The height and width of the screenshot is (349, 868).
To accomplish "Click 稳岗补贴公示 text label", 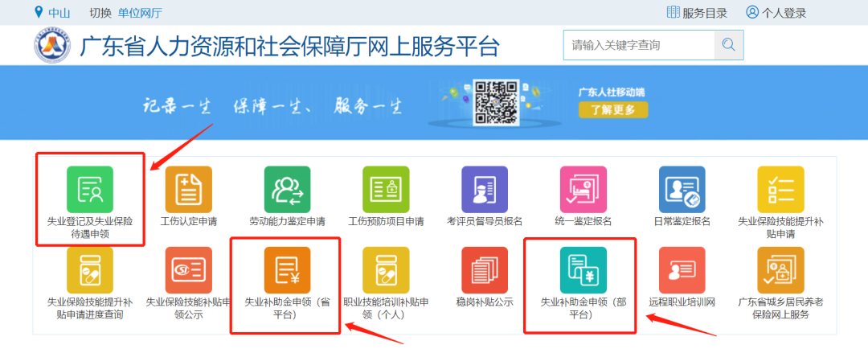I will [485, 302].
